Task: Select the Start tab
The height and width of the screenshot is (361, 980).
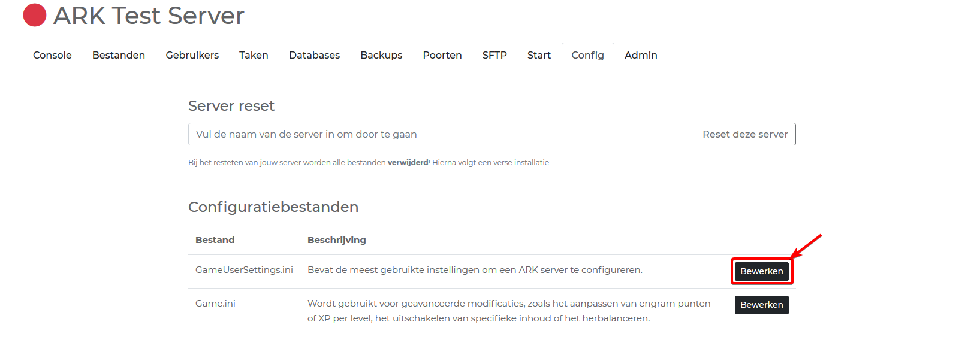Action: pos(539,55)
